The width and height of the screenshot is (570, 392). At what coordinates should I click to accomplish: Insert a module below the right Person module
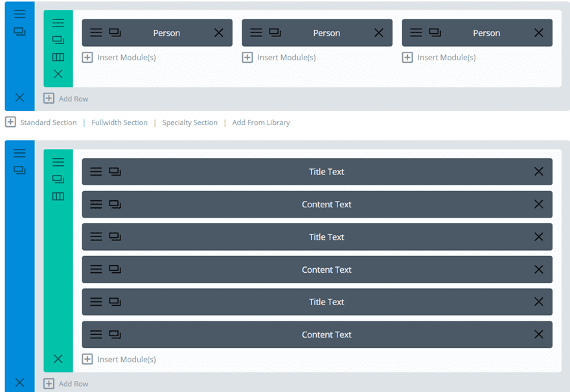(439, 58)
